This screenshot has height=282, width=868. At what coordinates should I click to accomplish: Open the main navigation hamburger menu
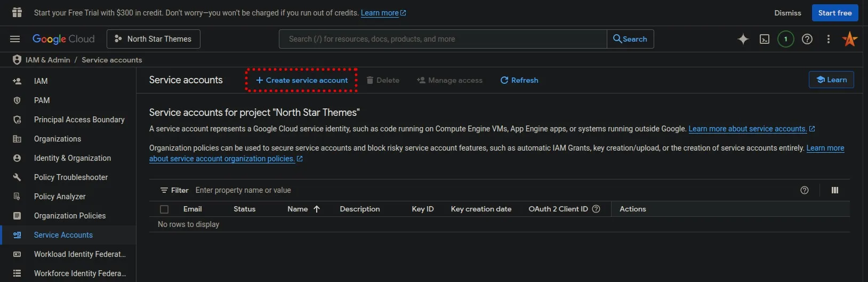[15, 39]
